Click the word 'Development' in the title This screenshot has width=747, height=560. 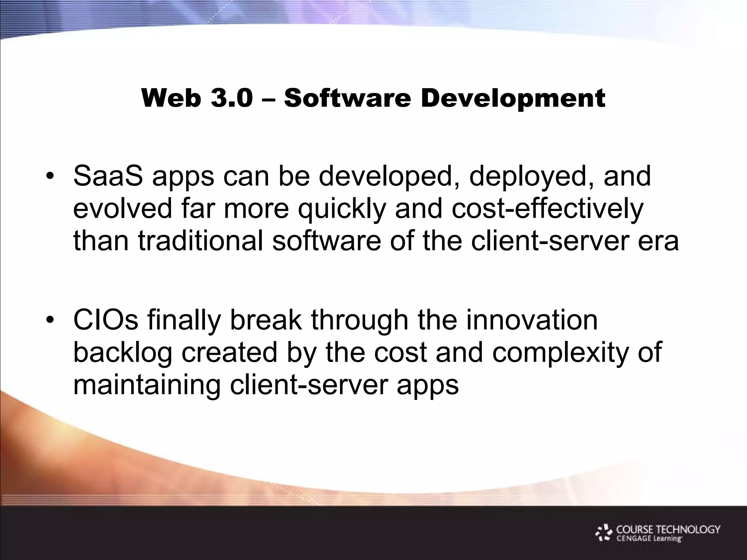click(x=513, y=98)
